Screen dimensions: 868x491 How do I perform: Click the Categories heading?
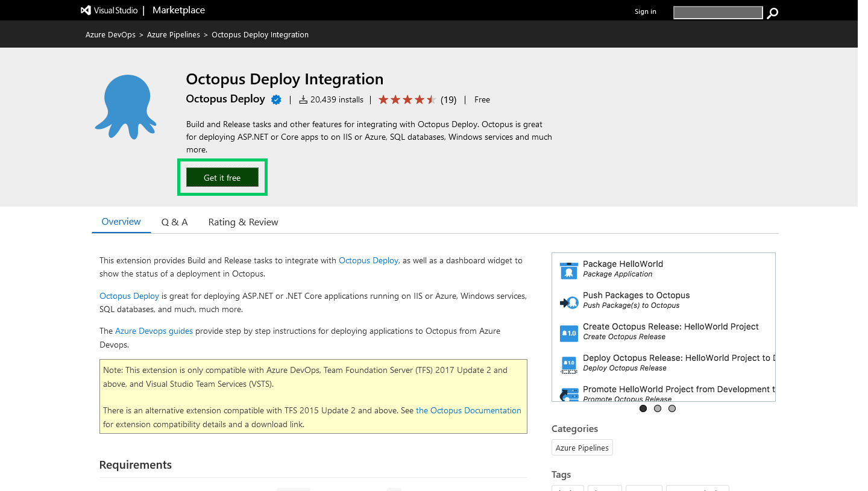tap(575, 429)
